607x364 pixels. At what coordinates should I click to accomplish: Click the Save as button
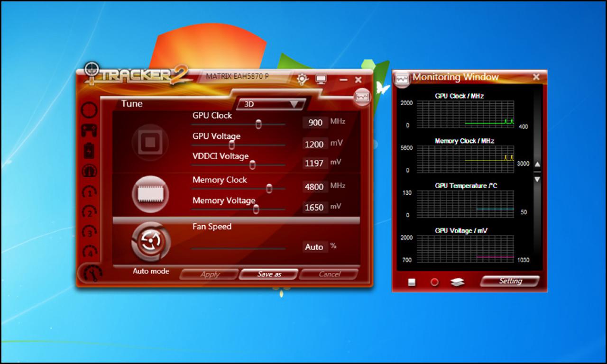click(x=269, y=274)
